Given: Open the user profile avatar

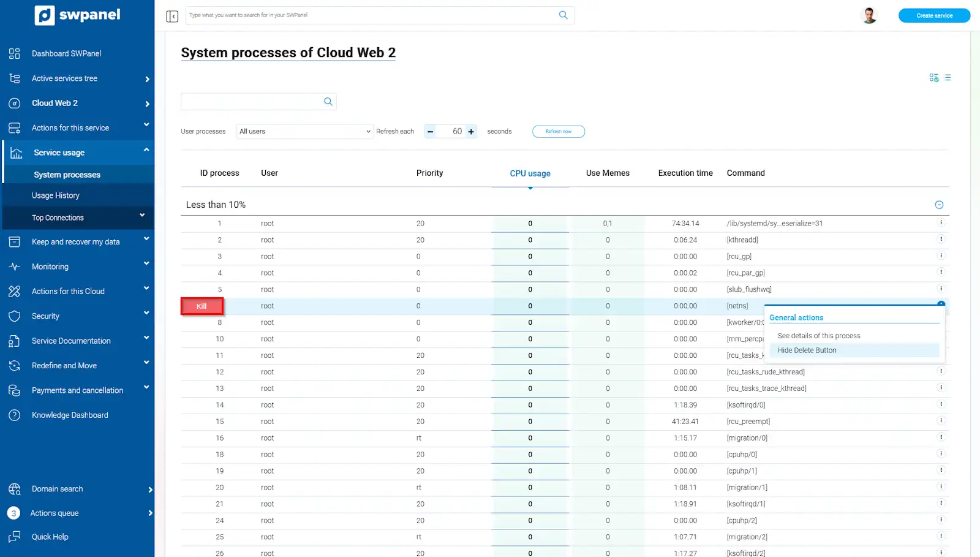Looking at the screenshot, I should point(869,15).
